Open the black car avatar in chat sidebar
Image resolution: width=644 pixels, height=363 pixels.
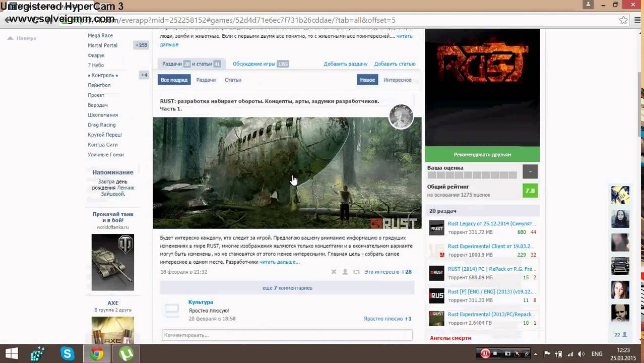pos(620,266)
